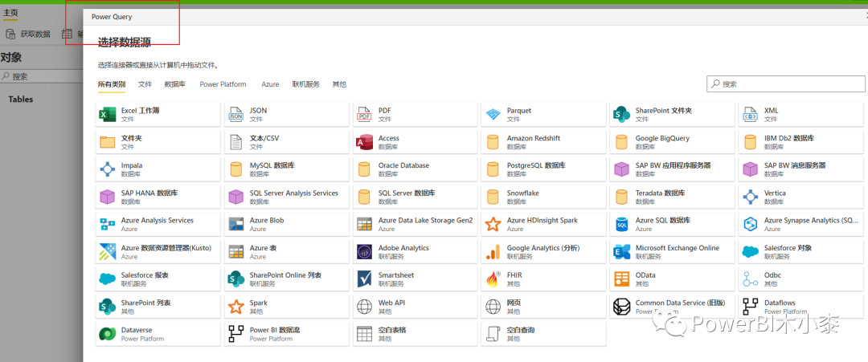
Task: Pick the OData connector icon
Action: coord(621,279)
